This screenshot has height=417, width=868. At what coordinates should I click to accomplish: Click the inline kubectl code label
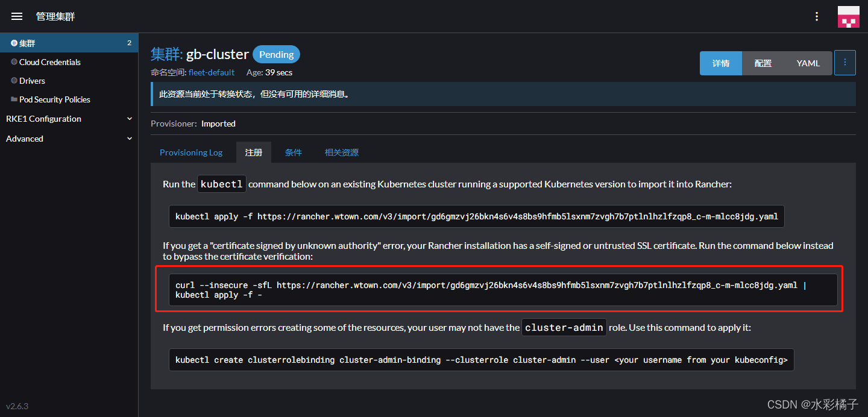222,184
